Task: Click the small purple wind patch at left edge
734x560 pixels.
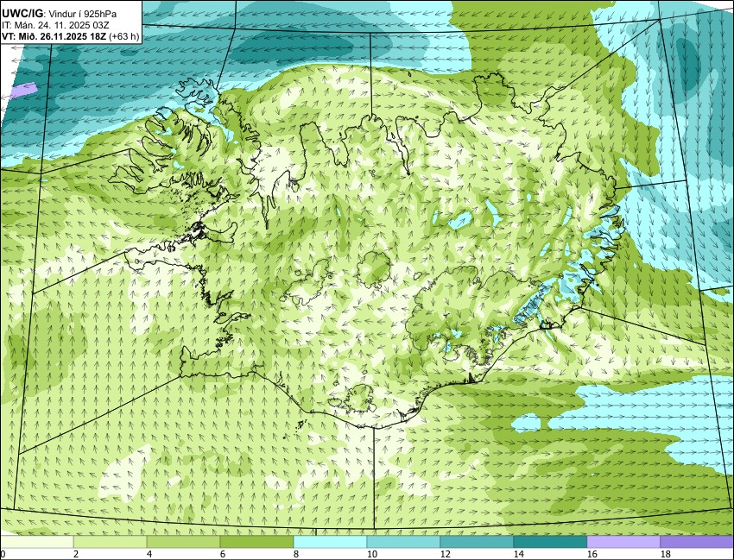Action: coord(25,89)
